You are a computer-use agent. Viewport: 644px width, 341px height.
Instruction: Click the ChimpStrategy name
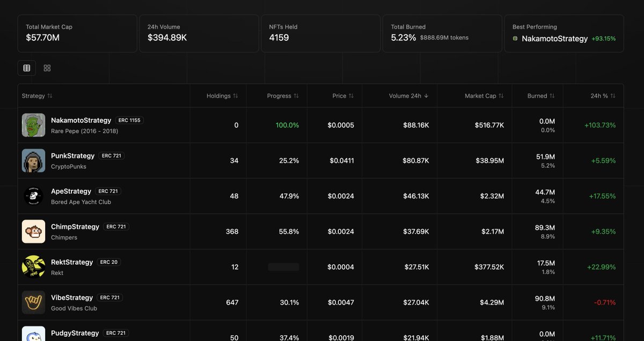[75, 226]
